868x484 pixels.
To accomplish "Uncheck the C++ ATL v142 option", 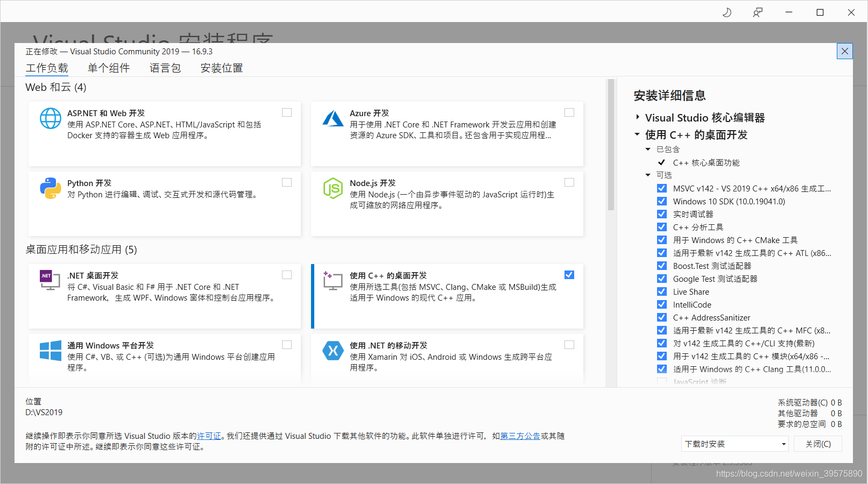I will pyautogui.click(x=662, y=253).
